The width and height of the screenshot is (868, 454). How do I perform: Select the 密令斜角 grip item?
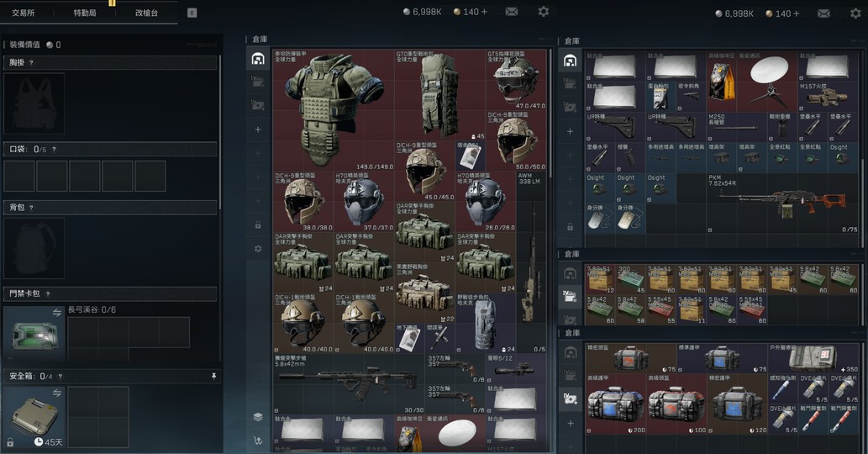click(692, 98)
